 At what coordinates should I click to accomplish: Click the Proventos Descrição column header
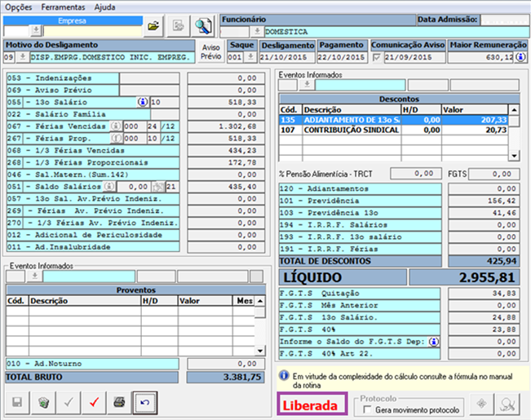(x=85, y=301)
